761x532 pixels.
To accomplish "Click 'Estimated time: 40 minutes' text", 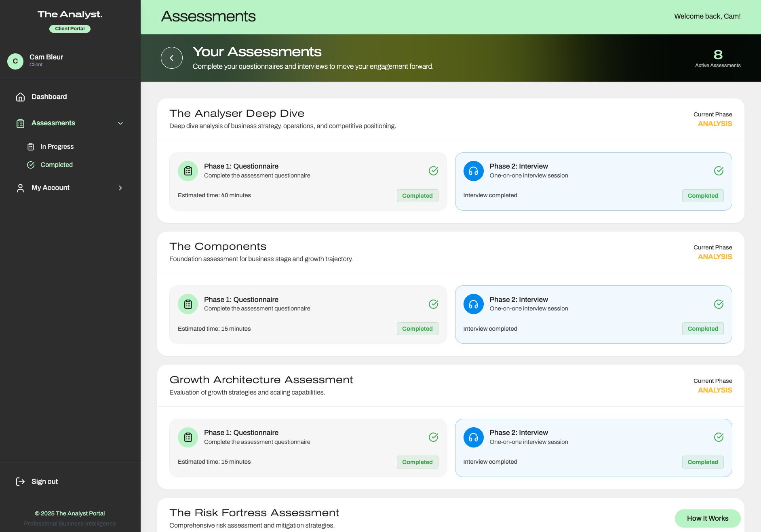I will tap(214, 196).
